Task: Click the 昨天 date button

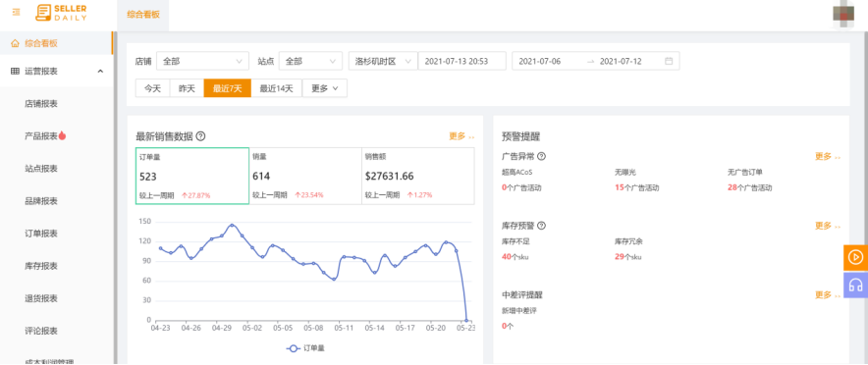Action: [x=188, y=88]
